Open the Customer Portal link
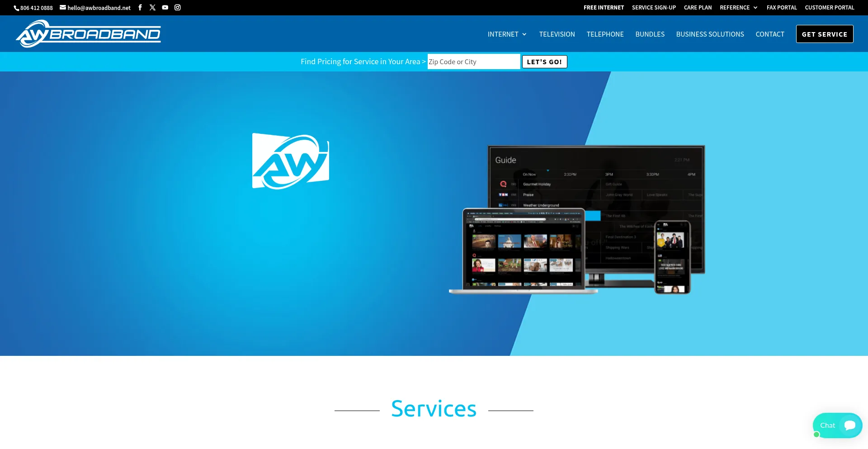 coord(829,8)
